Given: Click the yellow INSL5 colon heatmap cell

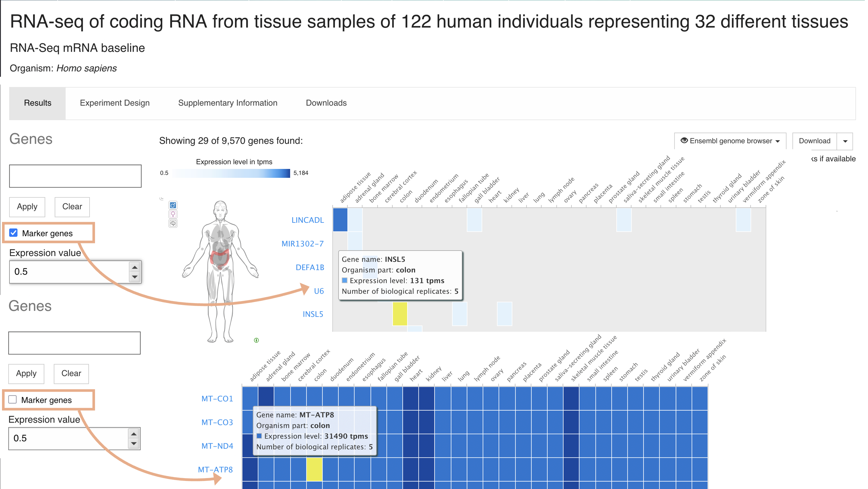Looking at the screenshot, I should pyautogui.click(x=400, y=314).
